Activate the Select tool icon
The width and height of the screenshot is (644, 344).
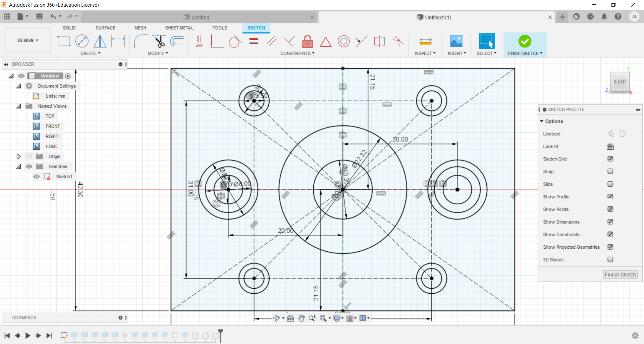pos(487,41)
